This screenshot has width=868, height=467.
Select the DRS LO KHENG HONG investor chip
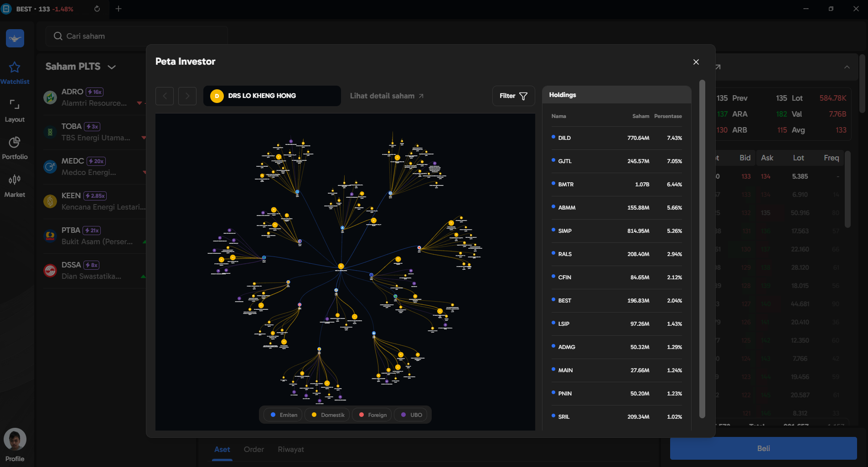(x=272, y=96)
